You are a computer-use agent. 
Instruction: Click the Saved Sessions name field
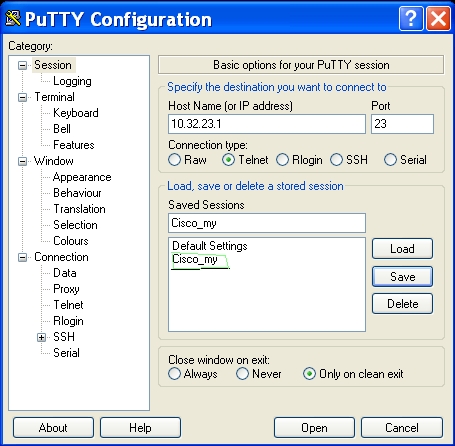267,223
